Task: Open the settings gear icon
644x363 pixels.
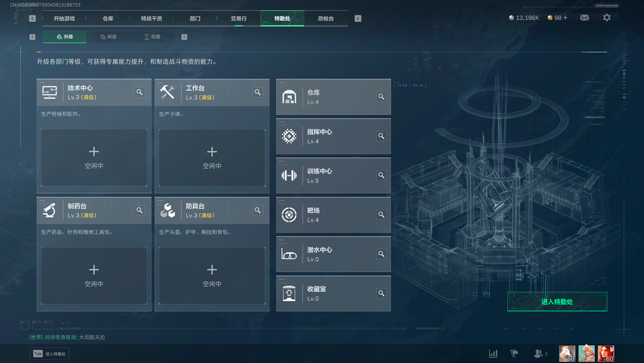Action: coord(606,18)
